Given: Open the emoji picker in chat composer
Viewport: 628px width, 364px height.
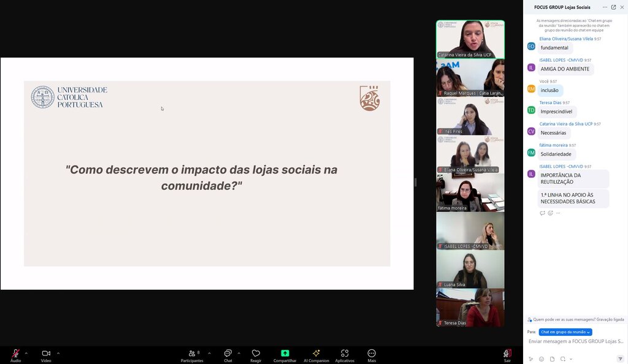Looking at the screenshot, I should pos(542,358).
